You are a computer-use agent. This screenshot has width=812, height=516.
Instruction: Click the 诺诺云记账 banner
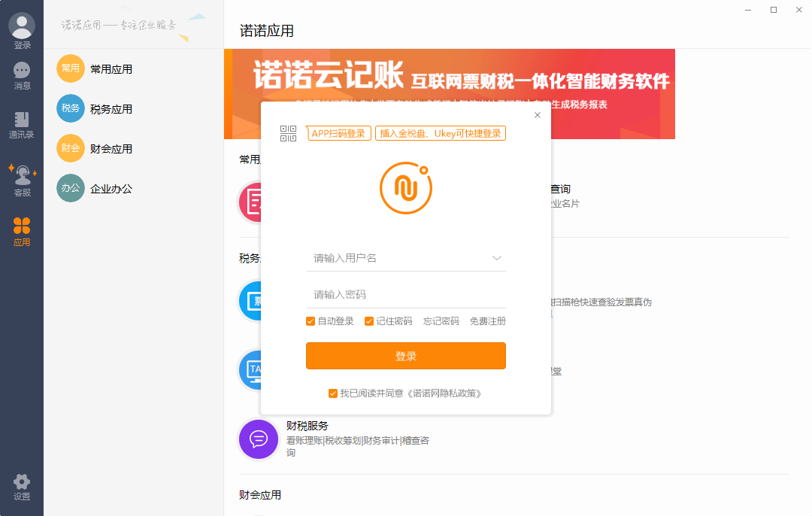point(450,94)
